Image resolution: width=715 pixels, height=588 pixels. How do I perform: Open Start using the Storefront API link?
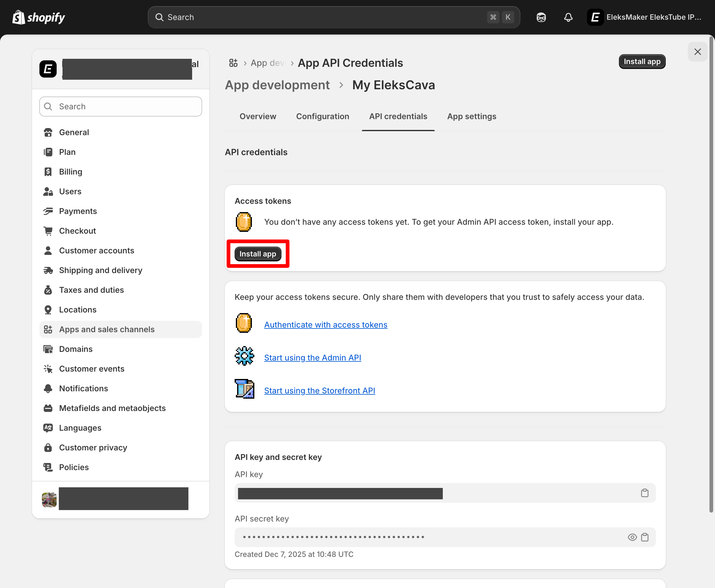pos(319,391)
